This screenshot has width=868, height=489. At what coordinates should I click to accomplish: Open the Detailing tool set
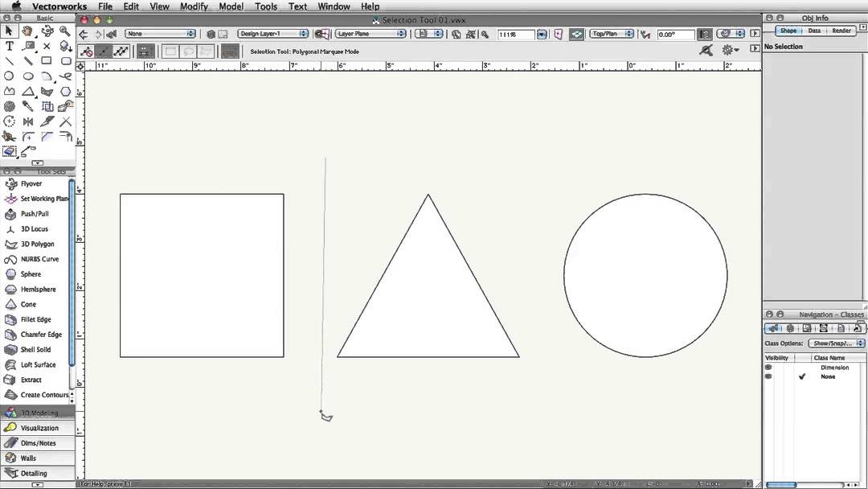(x=38, y=474)
